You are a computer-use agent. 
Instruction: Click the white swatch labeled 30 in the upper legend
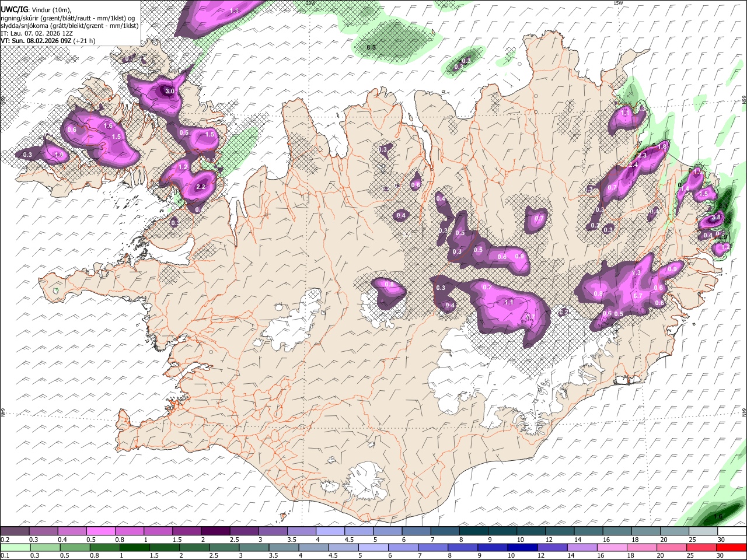tap(732, 531)
